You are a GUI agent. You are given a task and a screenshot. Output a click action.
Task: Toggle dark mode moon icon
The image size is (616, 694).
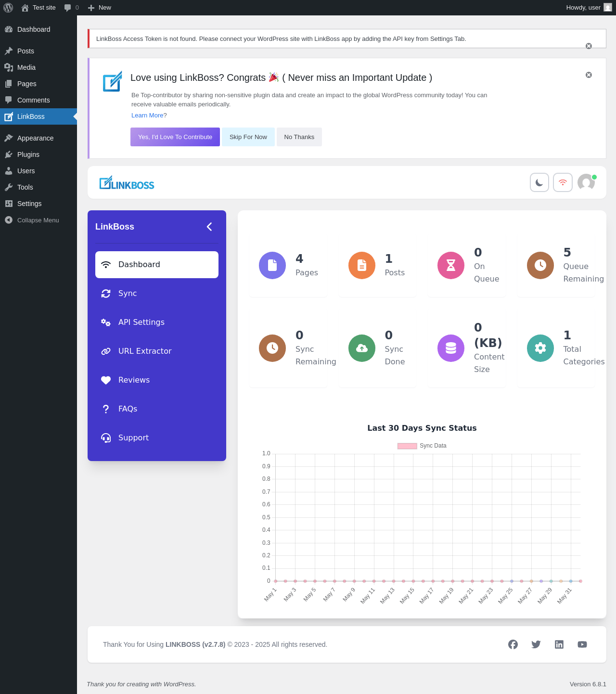point(539,182)
